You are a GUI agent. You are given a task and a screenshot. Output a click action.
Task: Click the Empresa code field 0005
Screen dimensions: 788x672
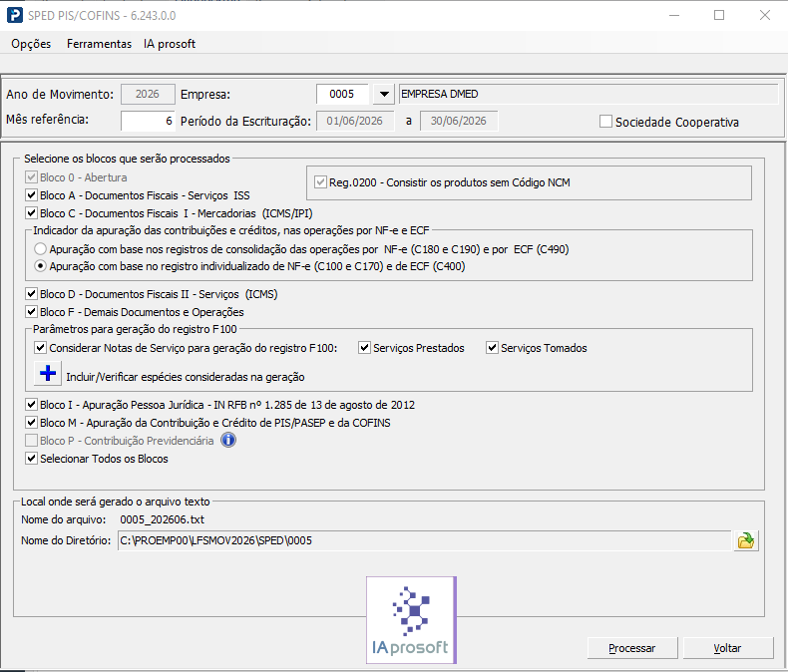342,94
